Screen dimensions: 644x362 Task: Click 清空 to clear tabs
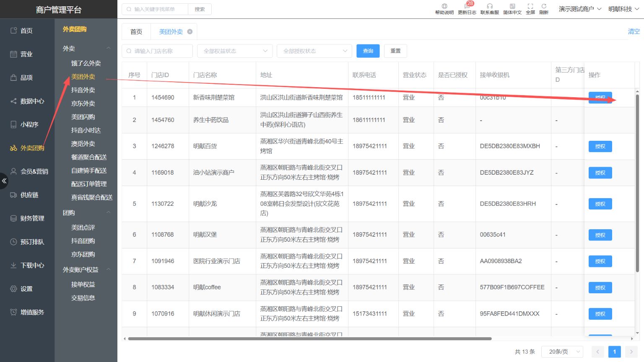[x=634, y=31]
